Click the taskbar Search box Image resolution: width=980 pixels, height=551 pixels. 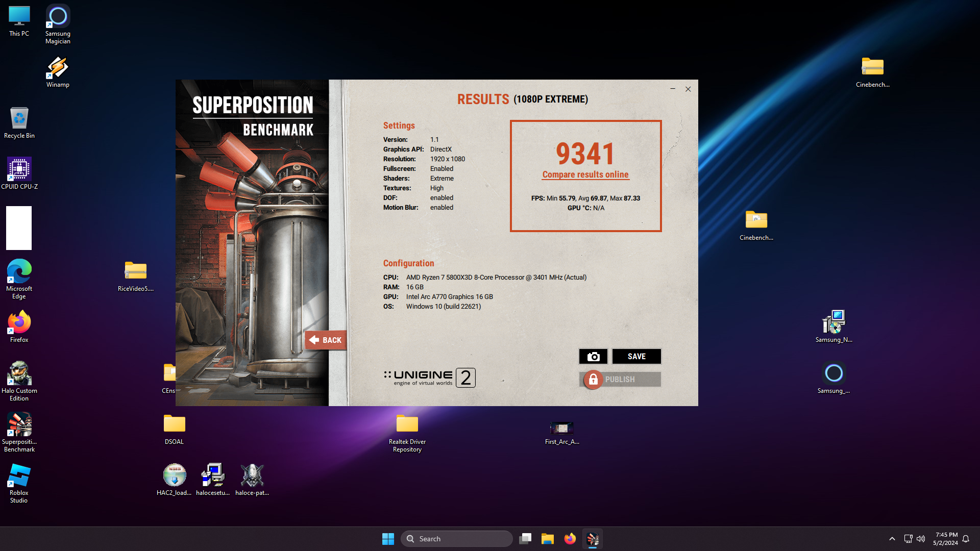coord(457,539)
